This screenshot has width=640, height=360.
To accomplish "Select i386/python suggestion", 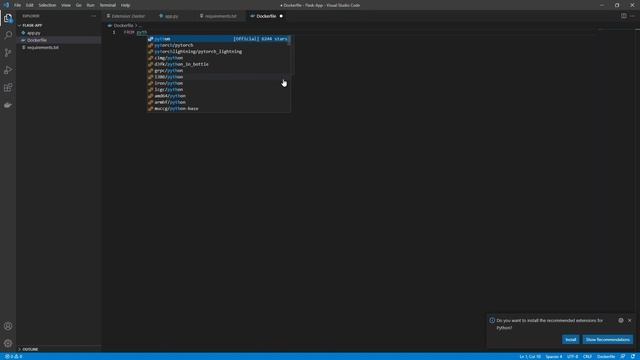I will coord(218,77).
